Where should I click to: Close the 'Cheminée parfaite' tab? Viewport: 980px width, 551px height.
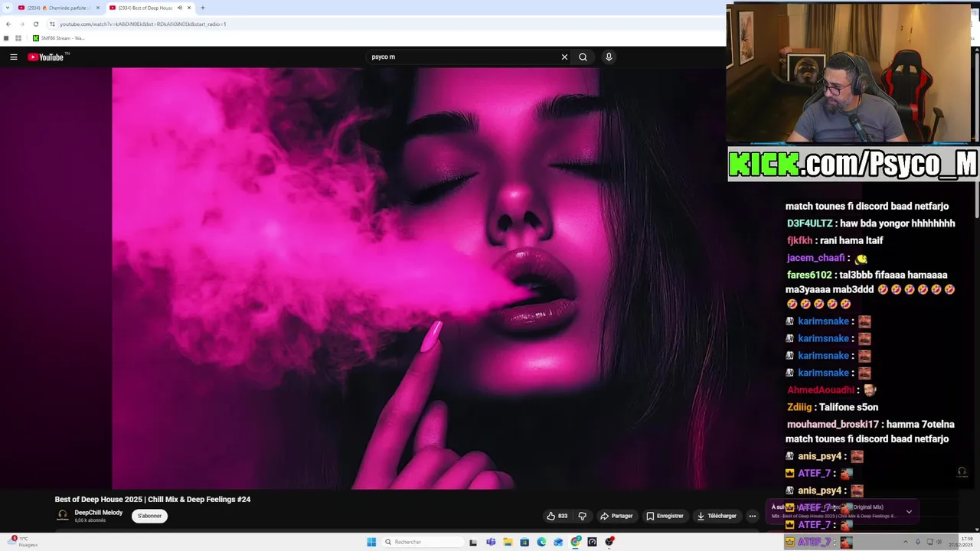point(98,8)
